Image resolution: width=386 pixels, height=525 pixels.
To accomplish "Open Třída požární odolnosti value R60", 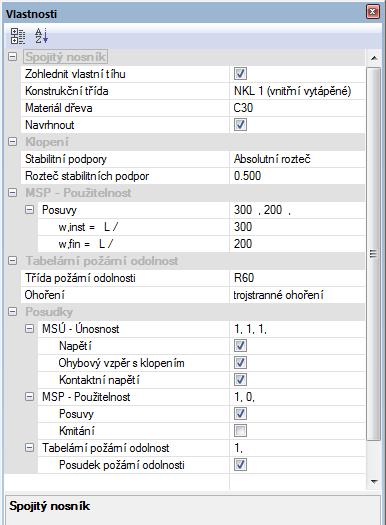I will pyautogui.click(x=297, y=278).
